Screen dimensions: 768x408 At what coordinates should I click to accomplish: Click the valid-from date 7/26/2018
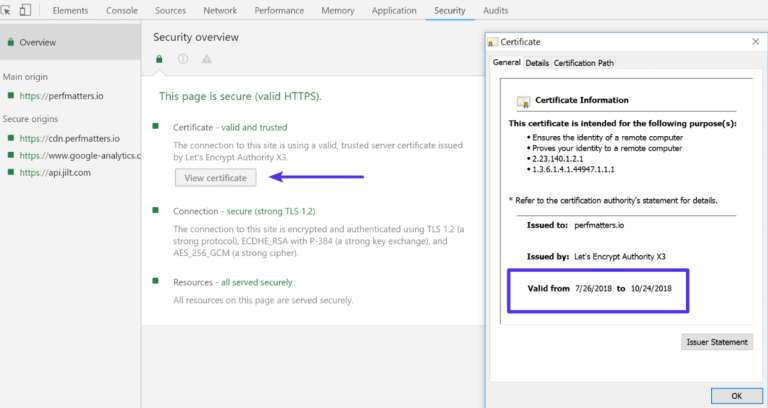pos(593,288)
